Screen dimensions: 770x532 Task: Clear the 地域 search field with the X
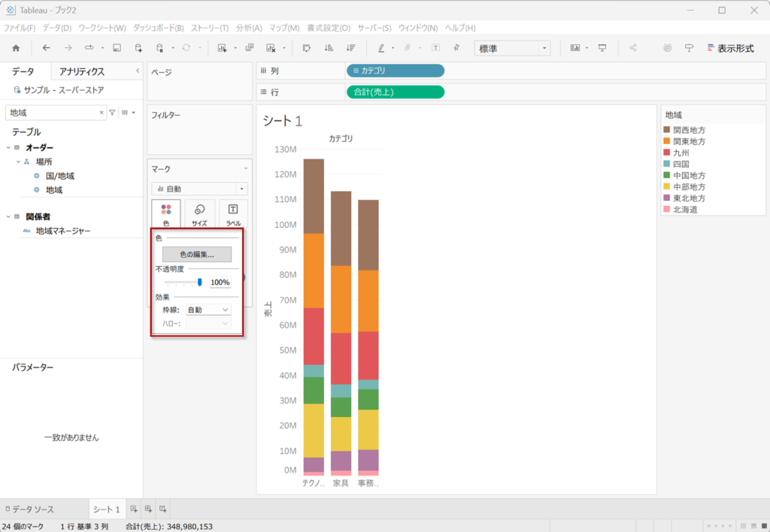[102, 113]
